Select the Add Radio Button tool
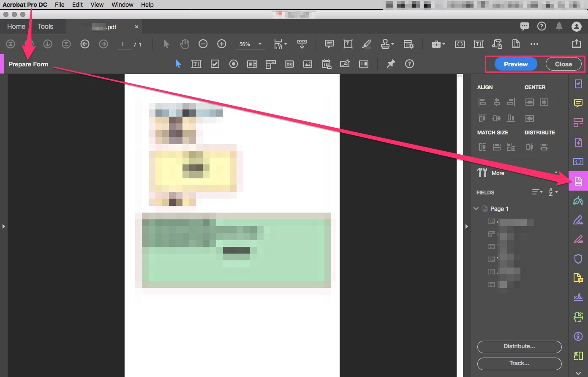The height and width of the screenshot is (377, 588). pos(234,64)
